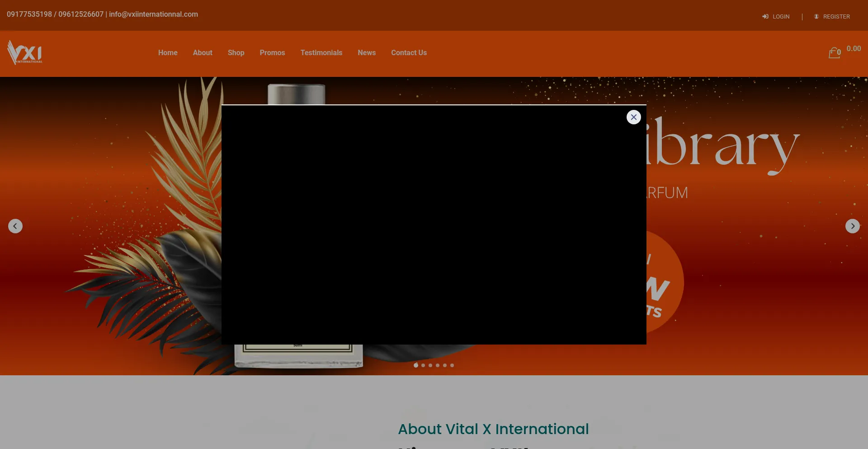Image resolution: width=868 pixels, height=449 pixels.
Task: Open the Promos menu item
Action: coord(272,53)
